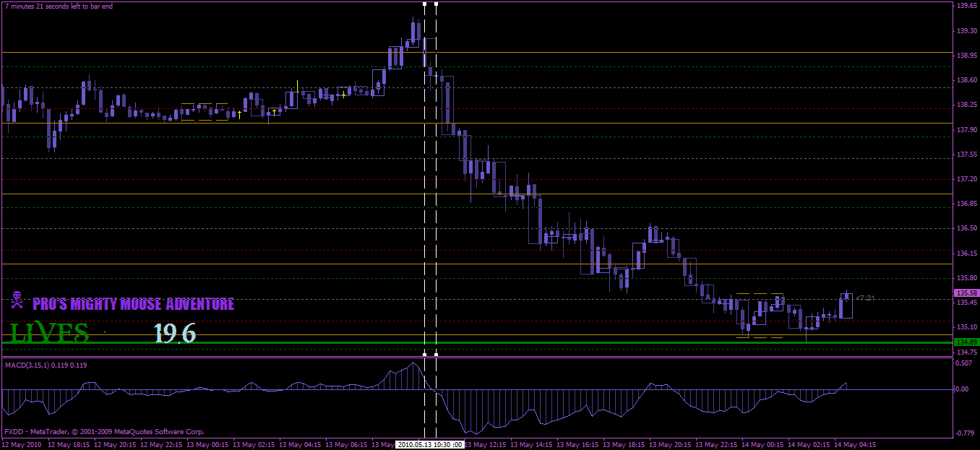Click the <7.21 label beside the last candle
980x450 pixels.
[865, 298]
